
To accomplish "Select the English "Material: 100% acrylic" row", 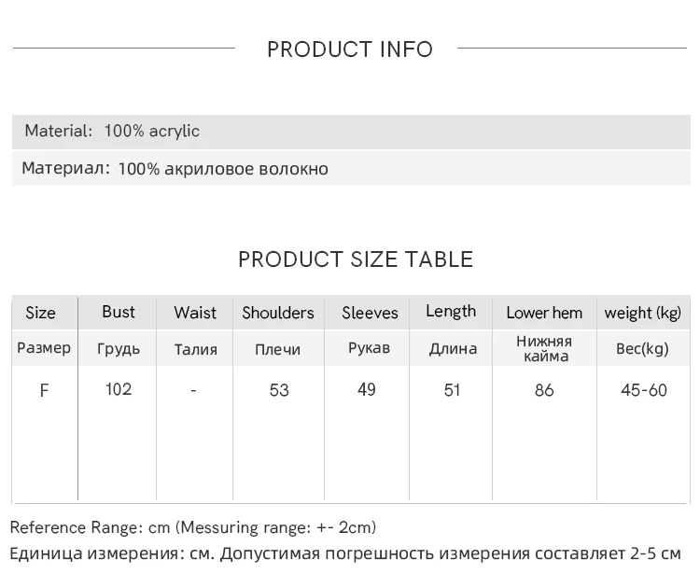I will pyautogui.click(x=112, y=131).
